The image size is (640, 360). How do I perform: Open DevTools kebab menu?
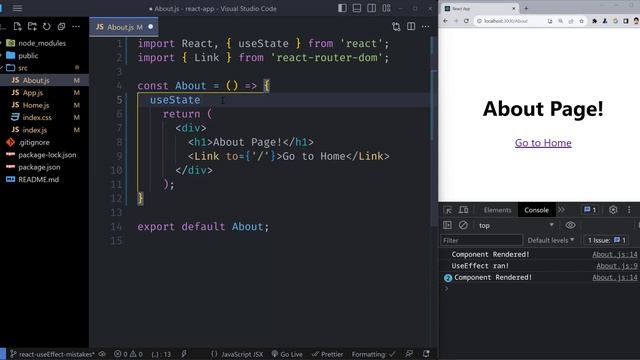coord(629,210)
